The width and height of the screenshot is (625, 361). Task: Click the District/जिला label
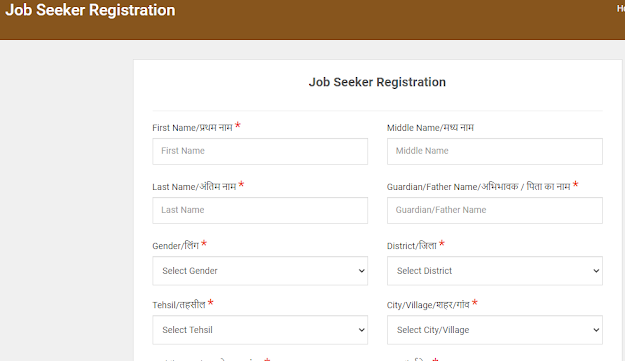click(x=412, y=245)
